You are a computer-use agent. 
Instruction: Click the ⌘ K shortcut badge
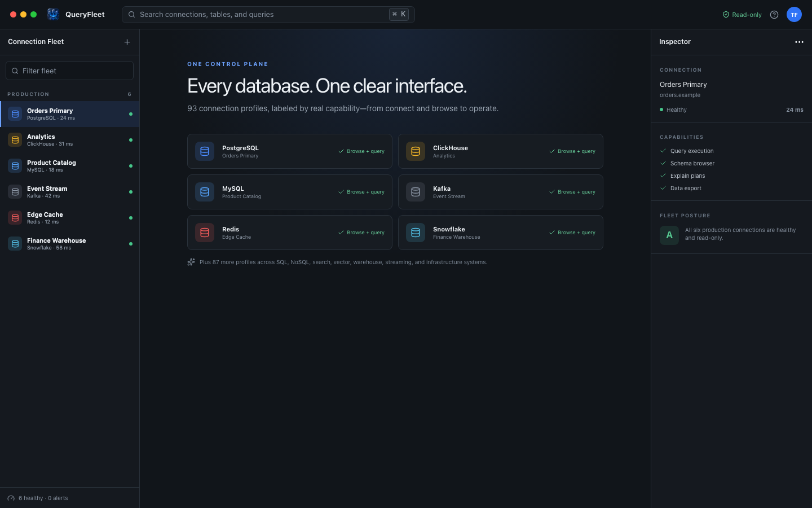click(x=399, y=15)
